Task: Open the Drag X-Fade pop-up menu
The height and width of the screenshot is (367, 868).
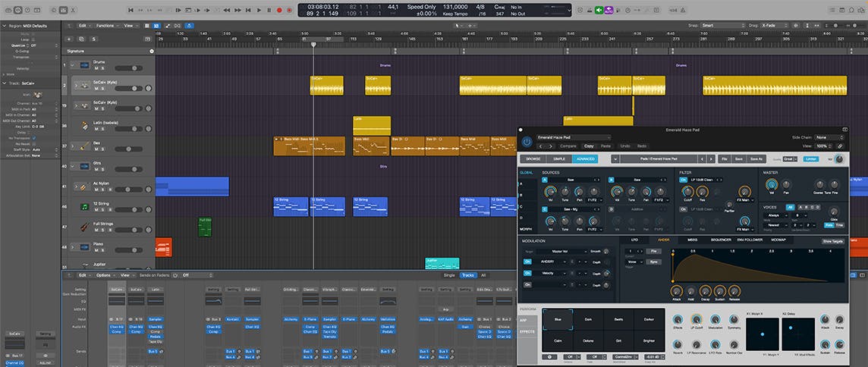Action: (775, 26)
